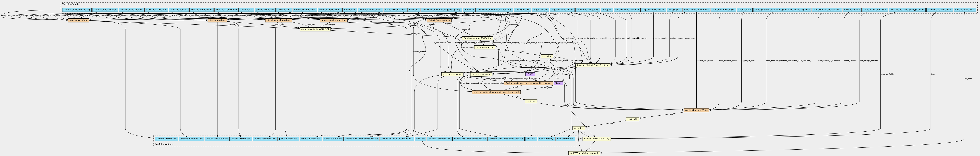Select the 'add VEP annotation to report' node
The width and height of the screenshot is (980, 156).
[x=584, y=153]
